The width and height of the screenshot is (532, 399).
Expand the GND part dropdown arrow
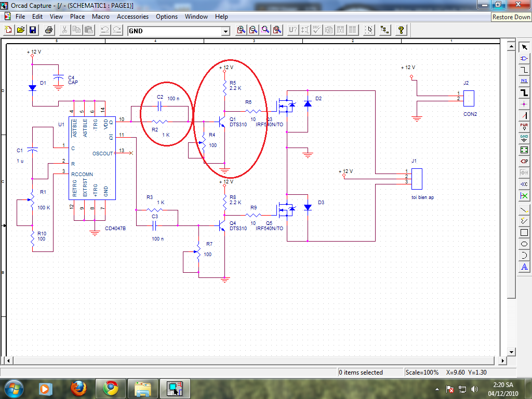pos(225,31)
